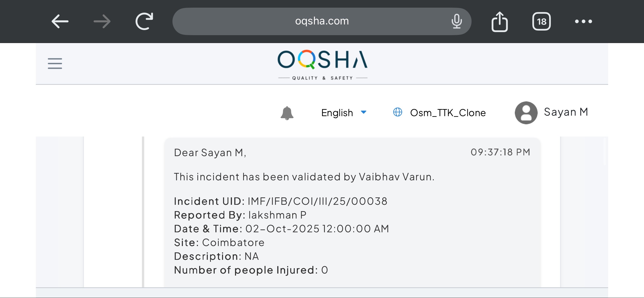Reload the oqsha.com page

pyautogui.click(x=144, y=21)
